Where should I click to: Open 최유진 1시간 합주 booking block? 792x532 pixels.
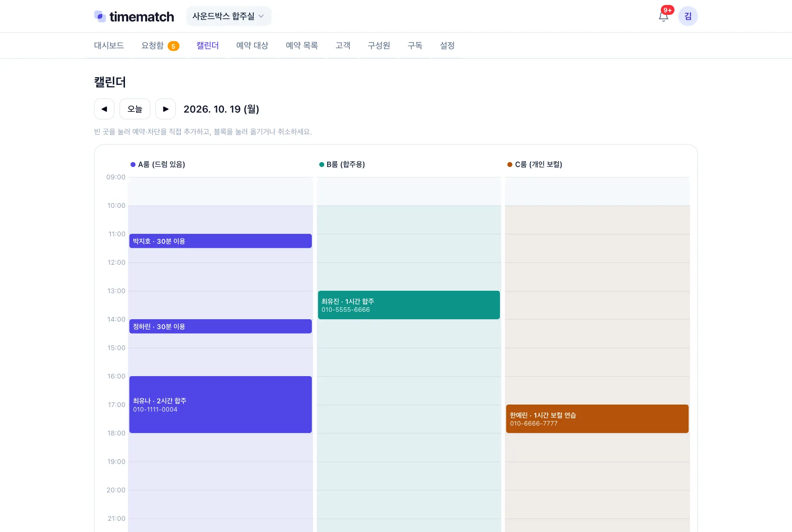click(x=409, y=305)
